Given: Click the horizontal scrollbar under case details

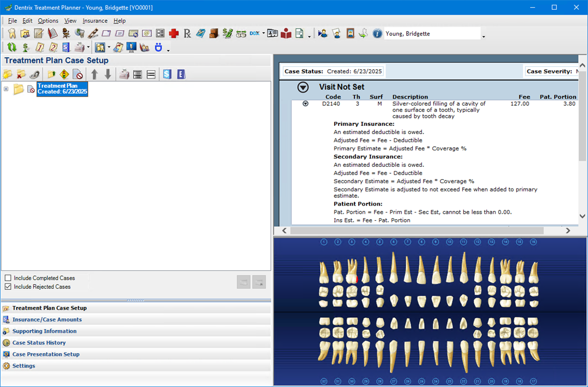Looking at the screenshot, I should pyautogui.click(x=425, y=231).
